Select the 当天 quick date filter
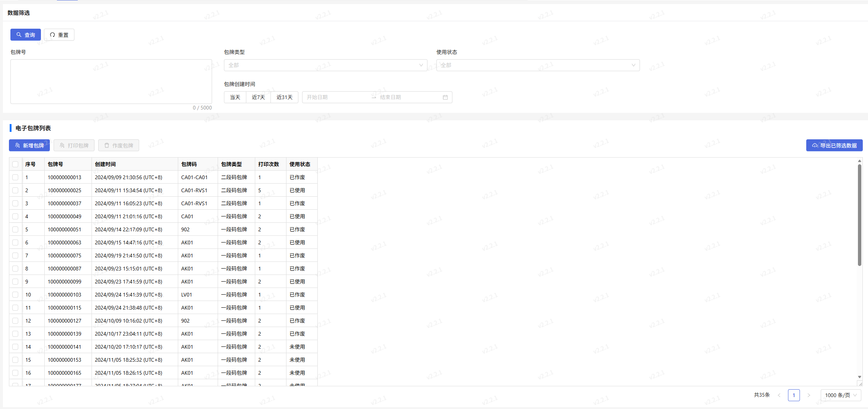 coord(235,97)
